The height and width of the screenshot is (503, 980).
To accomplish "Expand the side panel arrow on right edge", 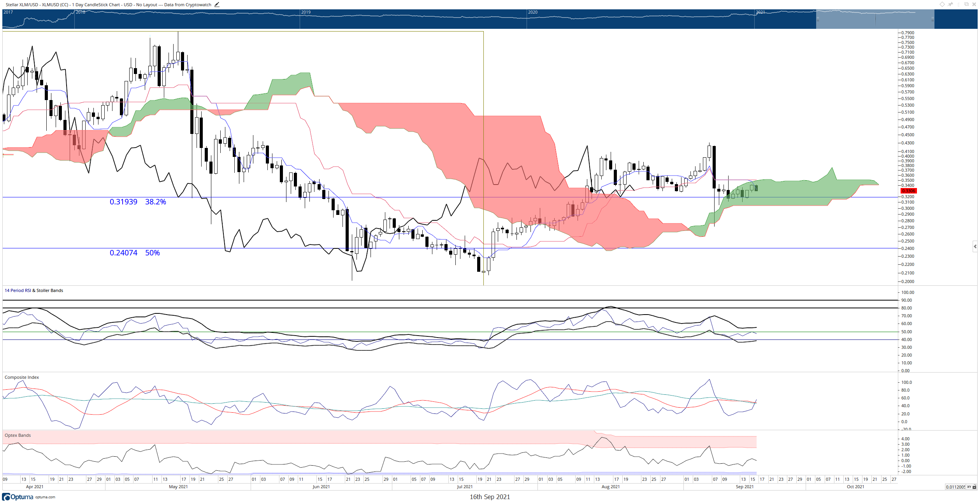I will (975, 246).
